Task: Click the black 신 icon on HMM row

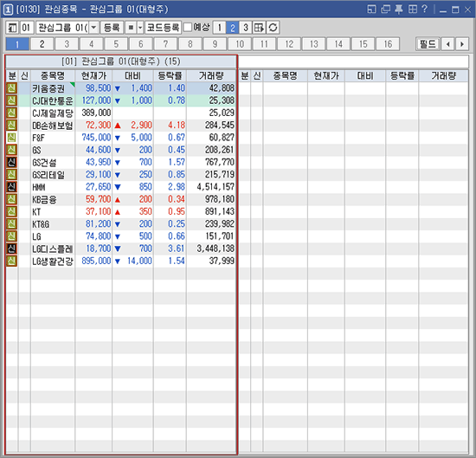Action: tap(11, 187)
